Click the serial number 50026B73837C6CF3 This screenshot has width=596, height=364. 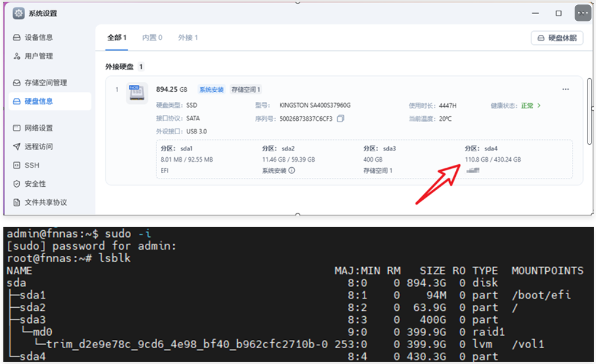306,119
